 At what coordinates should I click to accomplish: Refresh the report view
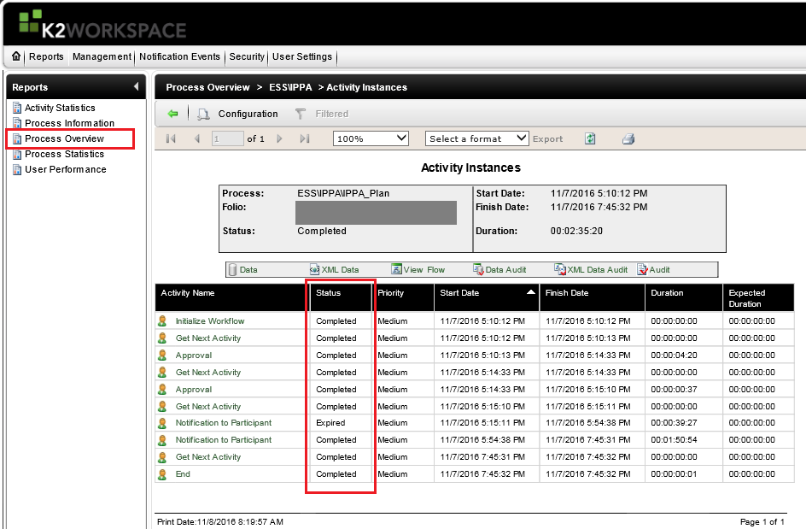pos(590,138)
